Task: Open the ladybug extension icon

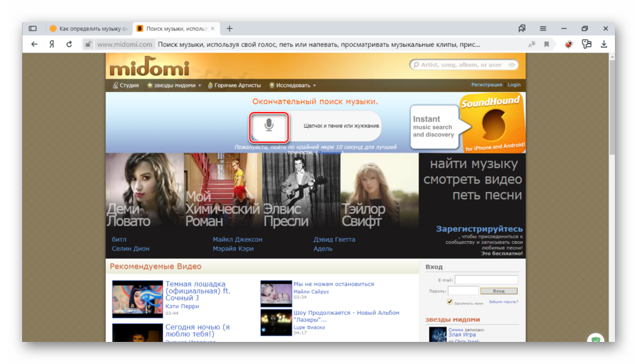Action: pos(569,44)
